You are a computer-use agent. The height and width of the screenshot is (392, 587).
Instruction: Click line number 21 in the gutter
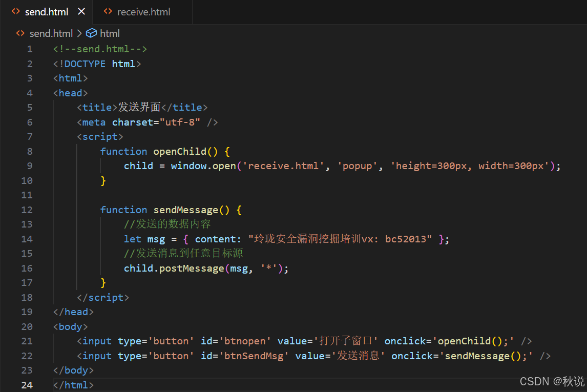pos(27,341)
